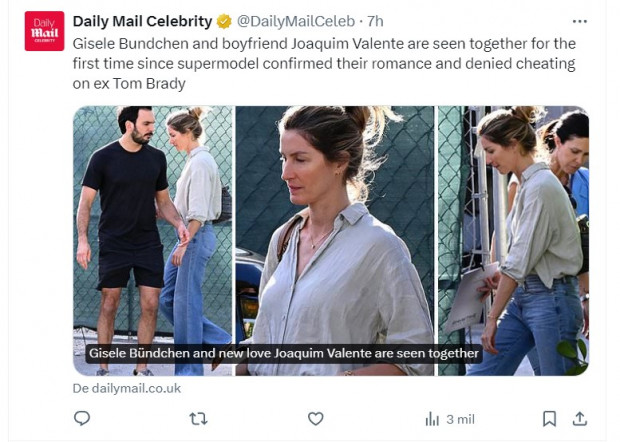Open the Daily Mail Celebrity display name
This screenshot has width=620, height=442.
pyautogui.click(x=142, y=21)
